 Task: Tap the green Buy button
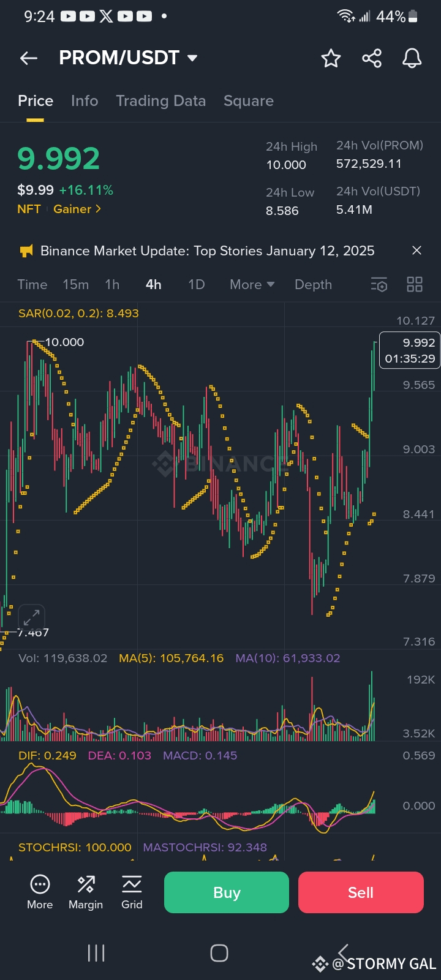tap(227, 892)
